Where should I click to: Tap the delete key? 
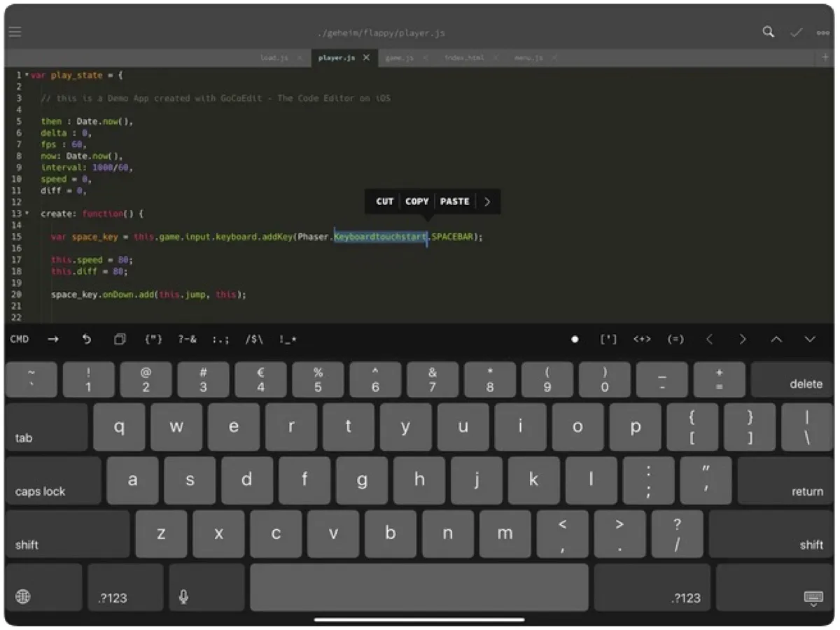[x=792, y=380]
